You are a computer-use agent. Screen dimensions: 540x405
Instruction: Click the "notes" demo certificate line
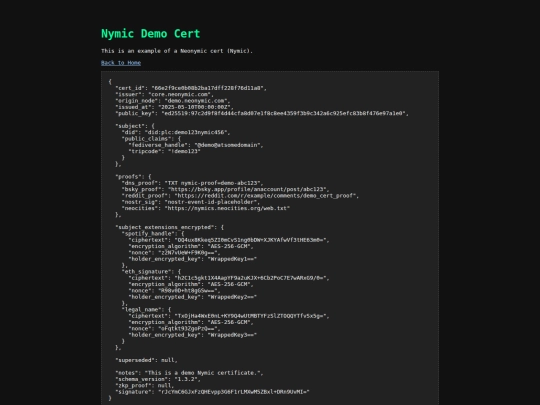pyautogui.click(x=189, y=373)
